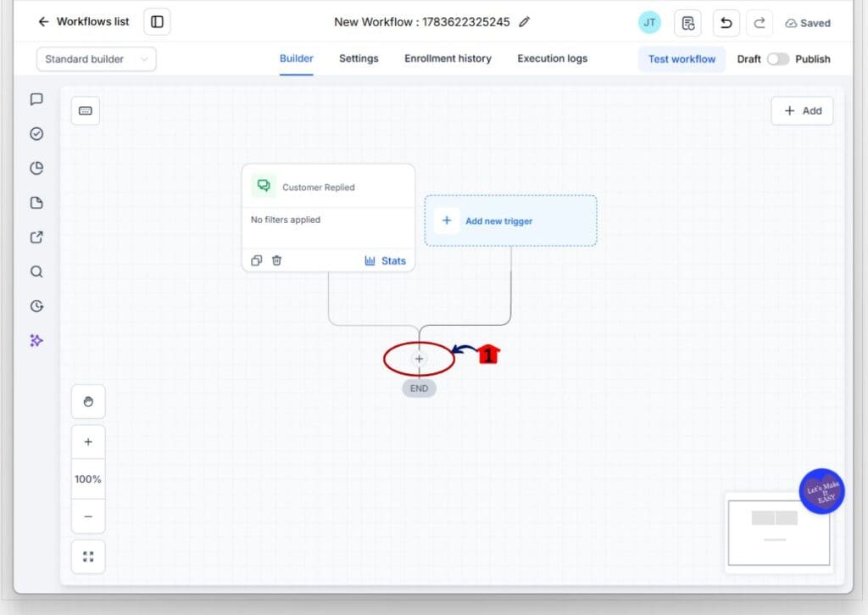Zoom in on the canvas
This screenshot has width=868, height=615.
(x=88, y=442)
